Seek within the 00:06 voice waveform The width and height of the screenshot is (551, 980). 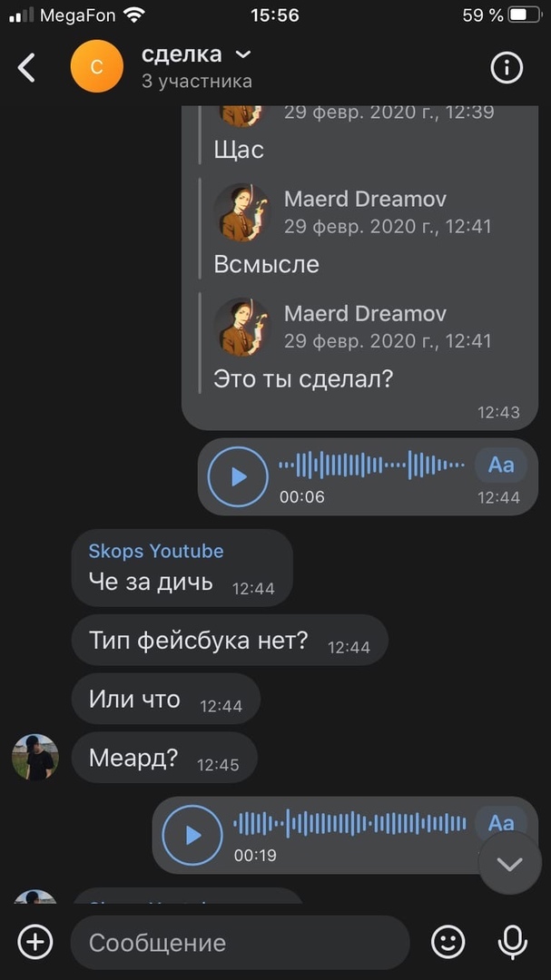point(372,465)
